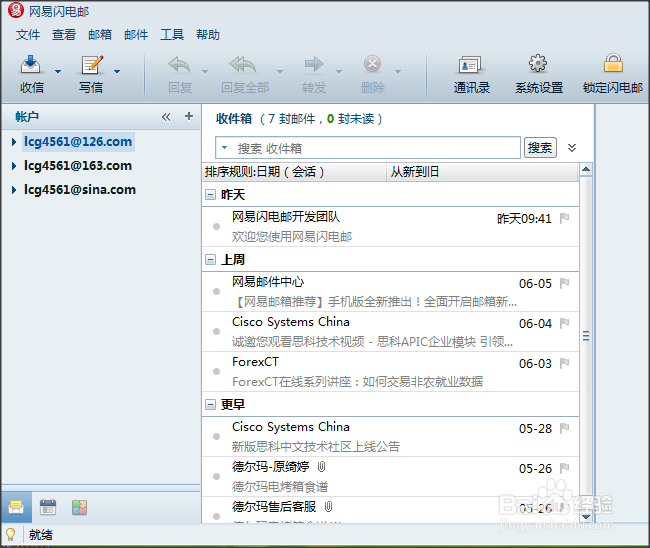650x548 pixels.
Task: Flag the 德尔玛-原绮婷 email
Action: 564,468
